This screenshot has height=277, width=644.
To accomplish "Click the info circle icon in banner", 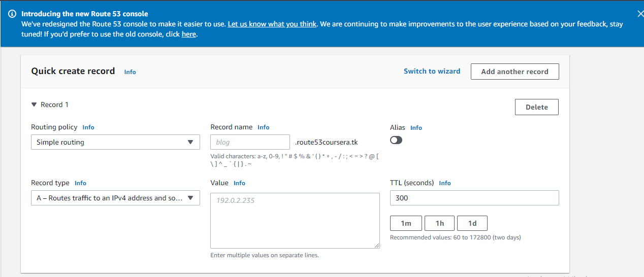I will (12, 14).
